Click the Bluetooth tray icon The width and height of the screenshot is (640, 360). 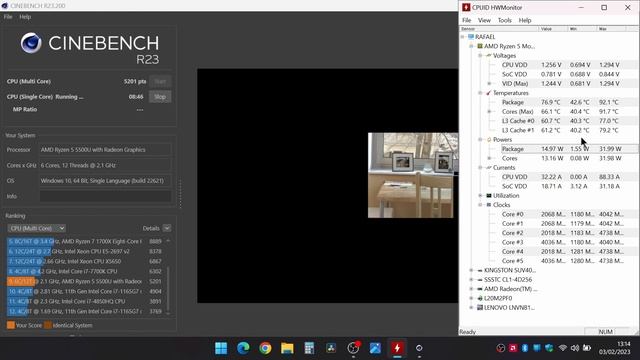coord(525,348)
